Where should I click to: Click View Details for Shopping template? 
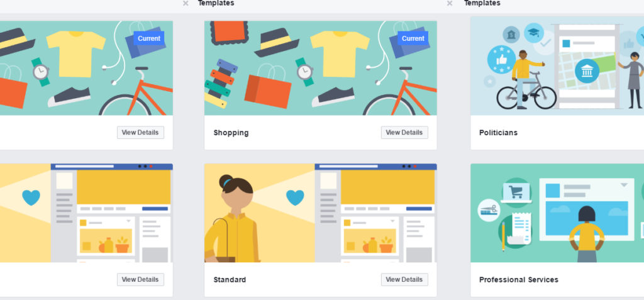pyautogui.click(x=404, y=132)
